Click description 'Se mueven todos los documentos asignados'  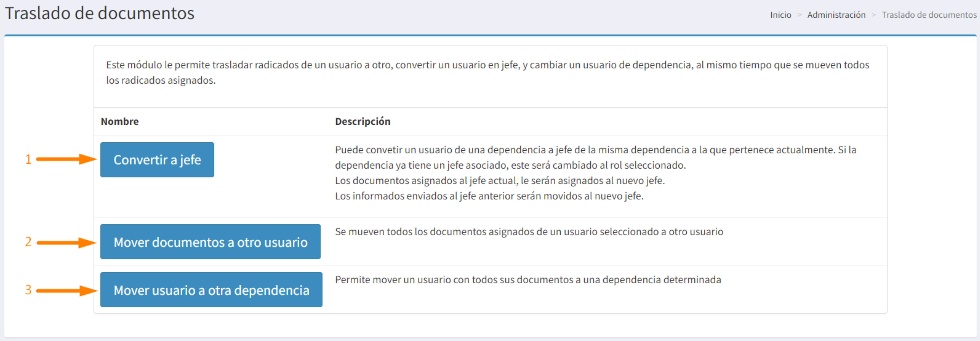529,232
